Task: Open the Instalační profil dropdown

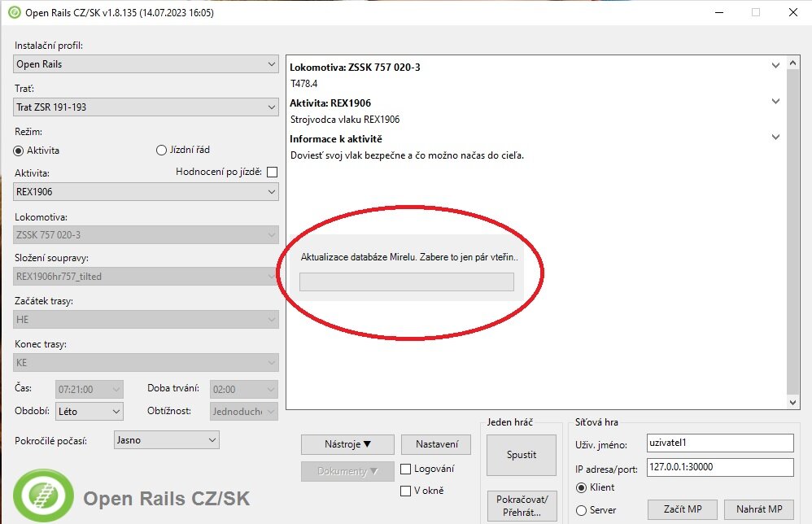Action: (x=146, y=64)
